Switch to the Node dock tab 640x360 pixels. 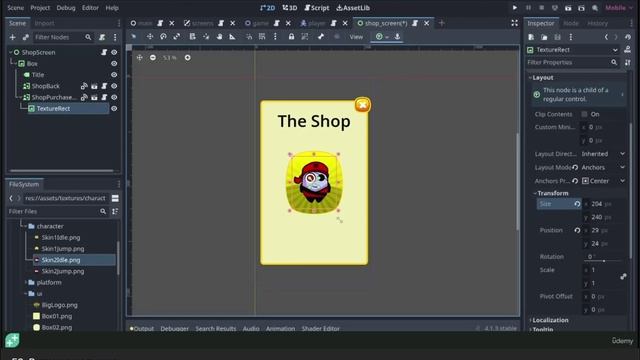(571, 23)
